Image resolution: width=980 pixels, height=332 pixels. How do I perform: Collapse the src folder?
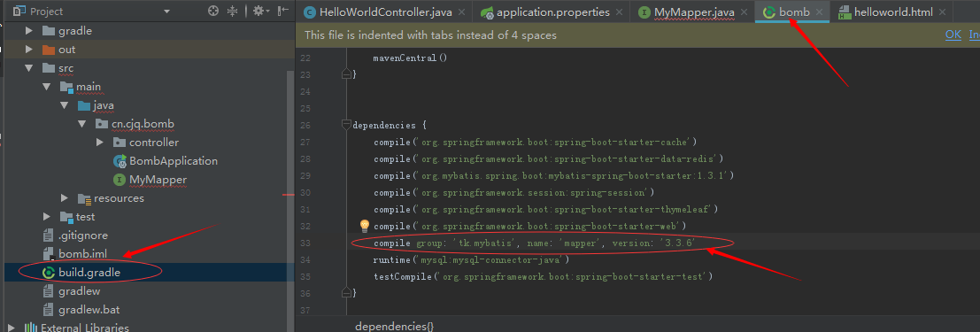[x=28, y=68]
